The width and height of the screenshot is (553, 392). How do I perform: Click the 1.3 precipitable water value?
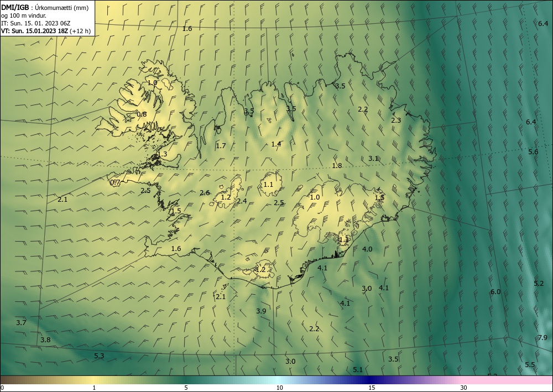(x=162, y=154)
